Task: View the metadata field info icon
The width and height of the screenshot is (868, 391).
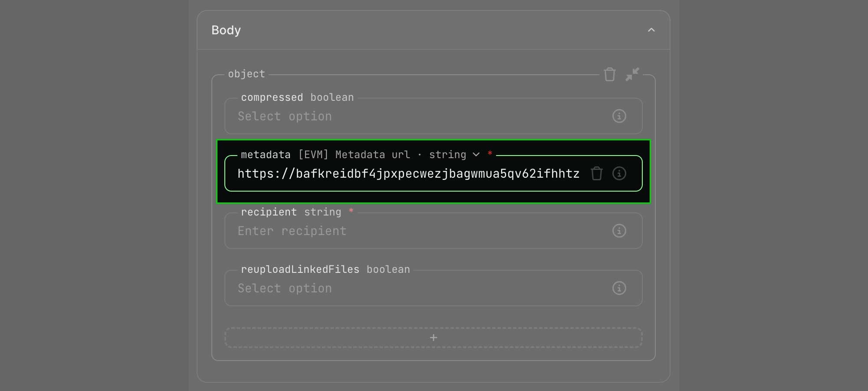Action: tap(619, 173)
